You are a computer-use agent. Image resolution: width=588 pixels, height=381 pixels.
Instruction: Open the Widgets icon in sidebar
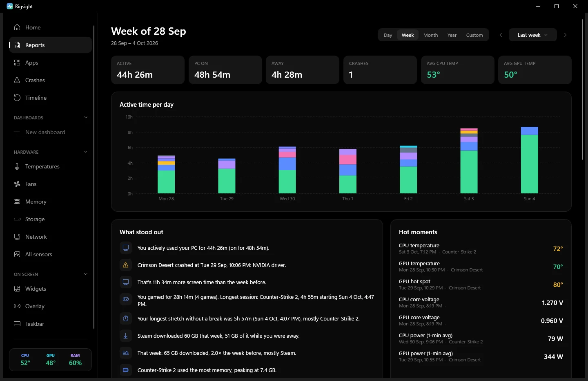click(x=17, y=289)
